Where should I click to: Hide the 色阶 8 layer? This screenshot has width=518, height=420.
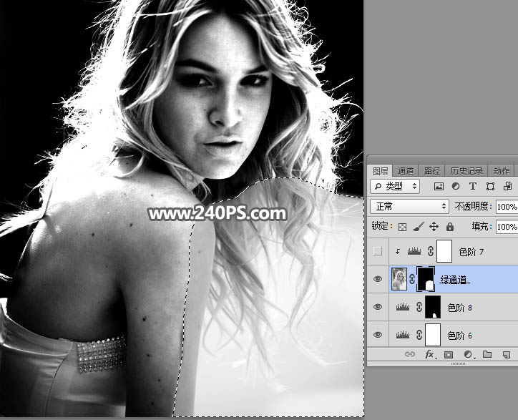[x=378, y=307]
